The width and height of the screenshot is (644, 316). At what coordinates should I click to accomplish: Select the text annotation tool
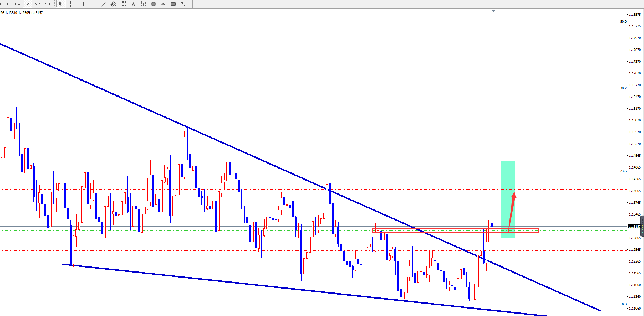tap(133, 4)
